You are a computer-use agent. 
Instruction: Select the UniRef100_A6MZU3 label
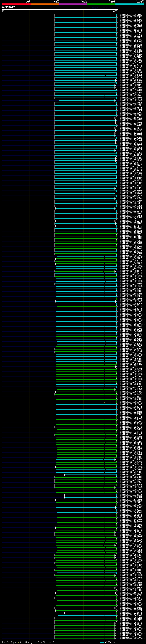131,70
